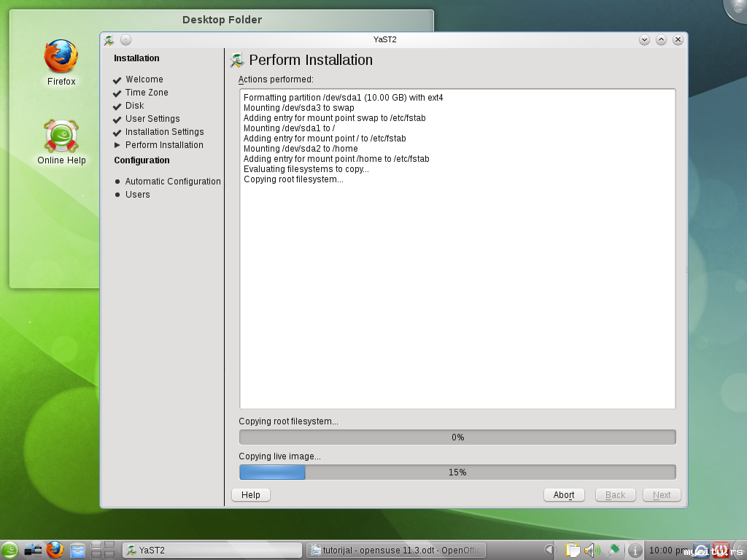747x560 pixels.
Task: Switch to YaST2 taskbar entry
Action: [x=212, y=550]
